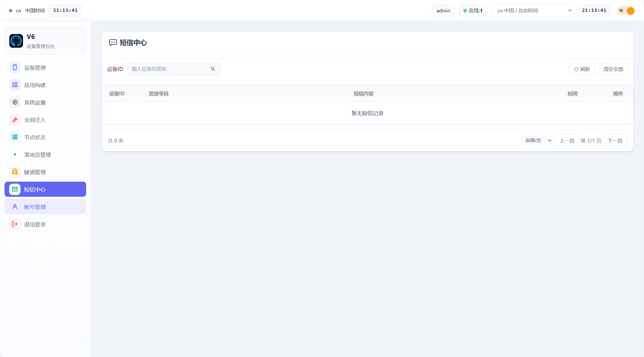
Task: Open 落地页管理 from the sidebar
Action: [x=45, y=154]
